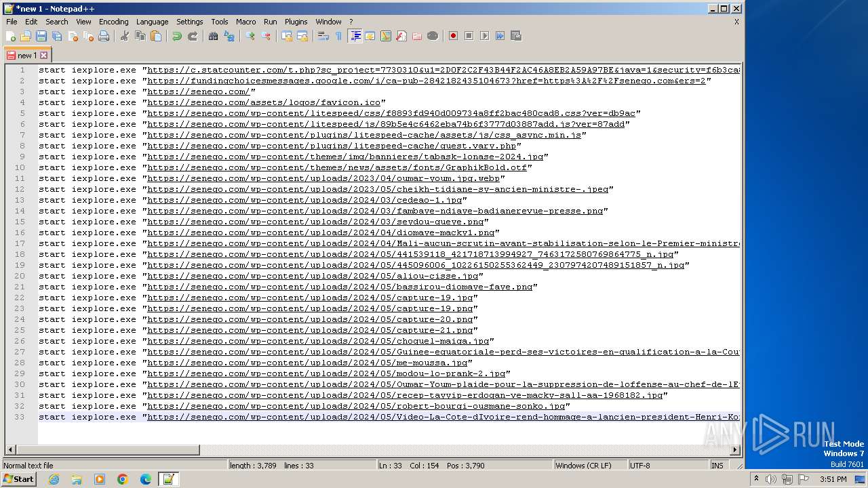Click the horizontal scrollbar thumb
The width and height of the screenshot is (868, 488).
[108, 450]
